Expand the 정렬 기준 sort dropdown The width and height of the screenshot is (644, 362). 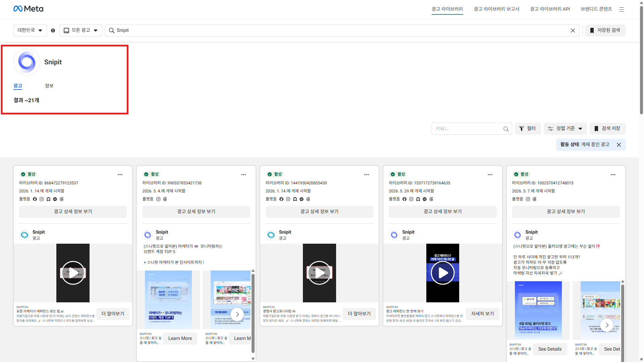coord(565,129)
